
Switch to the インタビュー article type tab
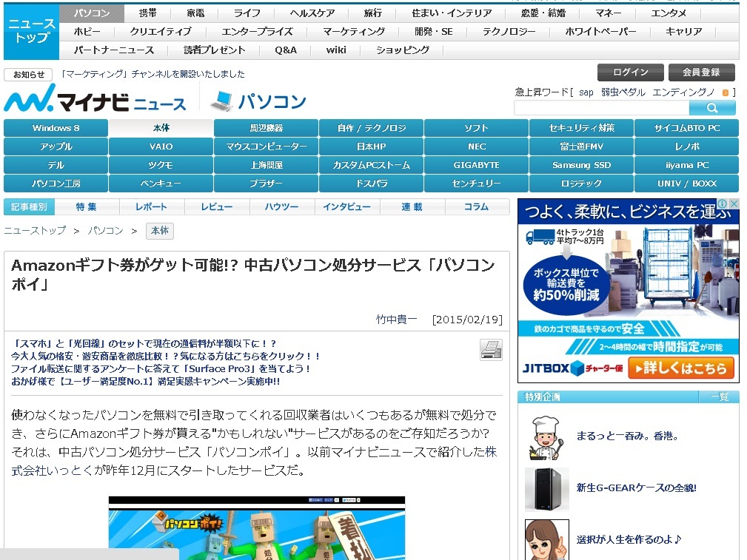(346, 207)
